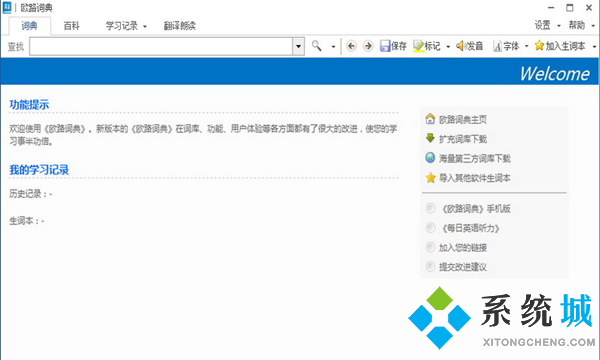Open the 导入其他软件生词本 link
Image resolution: width=600 pixels, height=360 pixels.
click(x=474, y=178)
